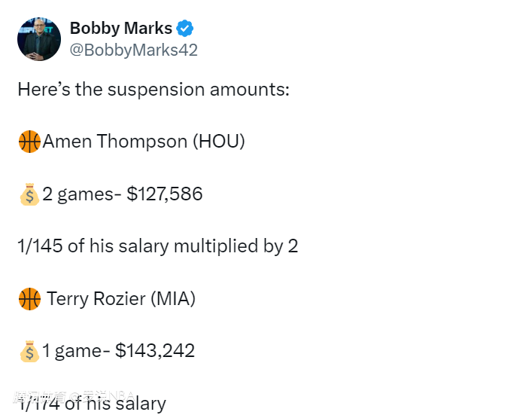Select the text 'Here's the suspension amounts:'
The width and height of the screenshot is (532, 415).
pos(154,90)
